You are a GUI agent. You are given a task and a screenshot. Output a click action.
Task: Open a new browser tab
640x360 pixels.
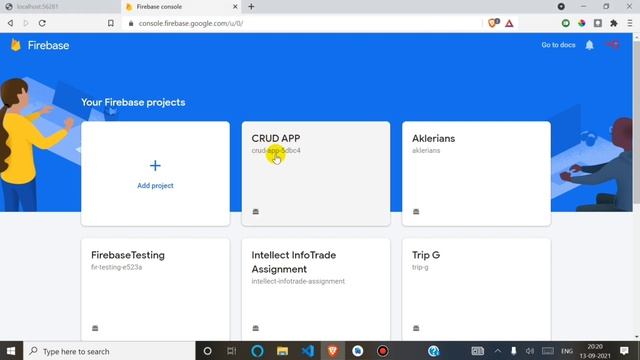[251, 7]
